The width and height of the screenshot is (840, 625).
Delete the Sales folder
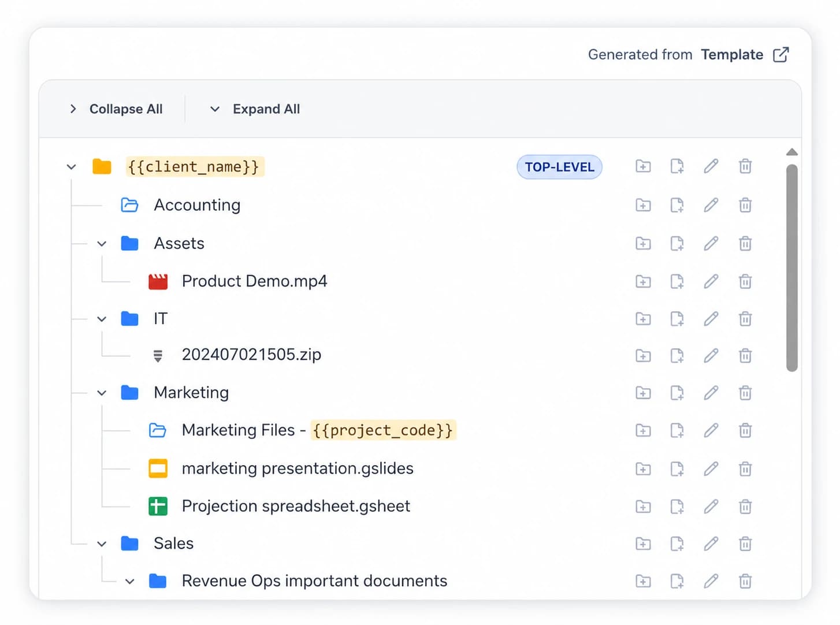click(x=745, y=544)
